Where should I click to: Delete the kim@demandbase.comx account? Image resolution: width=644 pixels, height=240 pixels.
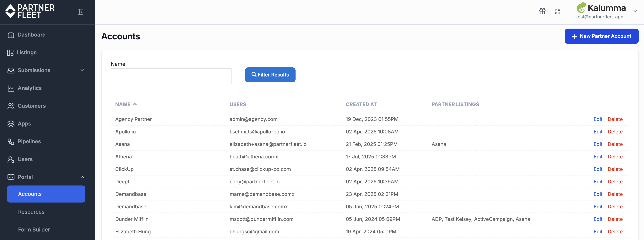tap(615, 207)
